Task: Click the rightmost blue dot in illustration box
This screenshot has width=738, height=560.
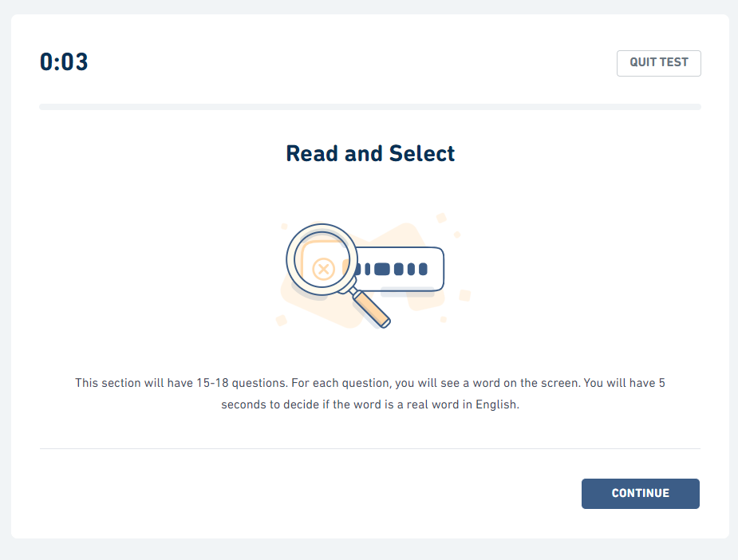Action: [x=423, y=270]
